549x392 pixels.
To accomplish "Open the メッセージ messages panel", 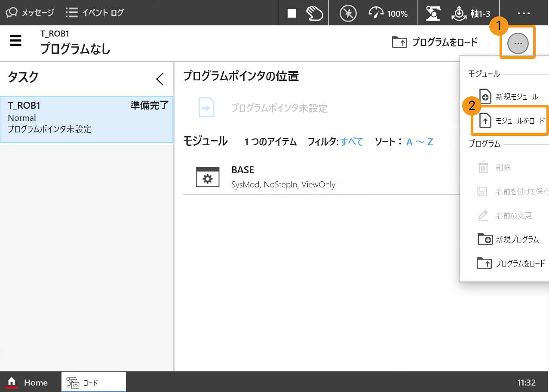I will click(x=30, y=13).
